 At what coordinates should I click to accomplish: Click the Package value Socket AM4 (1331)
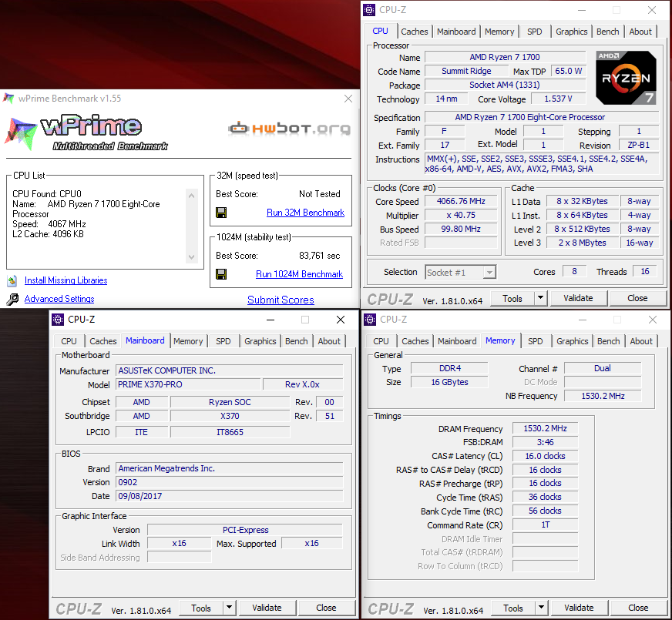[505, 85]
